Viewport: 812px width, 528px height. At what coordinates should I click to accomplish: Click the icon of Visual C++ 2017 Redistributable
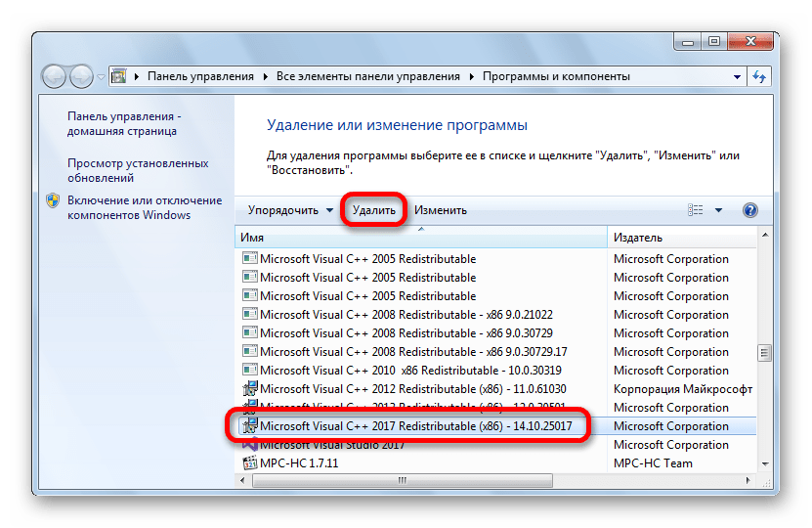(250, 425)
